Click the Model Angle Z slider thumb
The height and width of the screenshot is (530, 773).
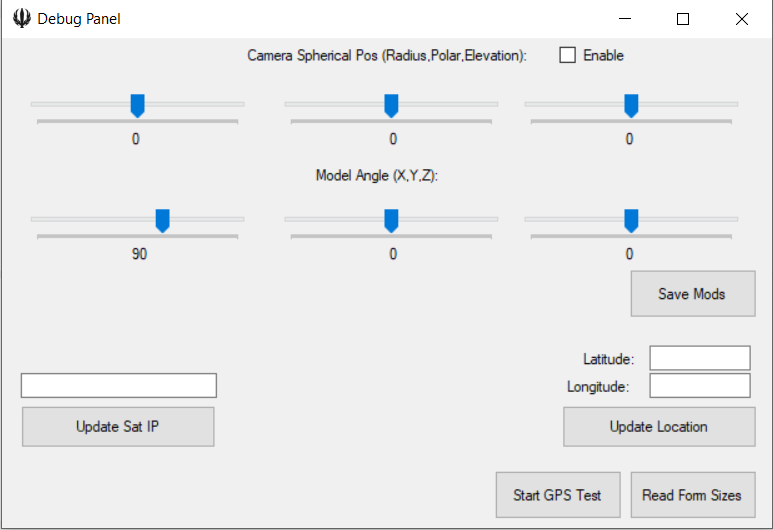click(x=631, y=220)
